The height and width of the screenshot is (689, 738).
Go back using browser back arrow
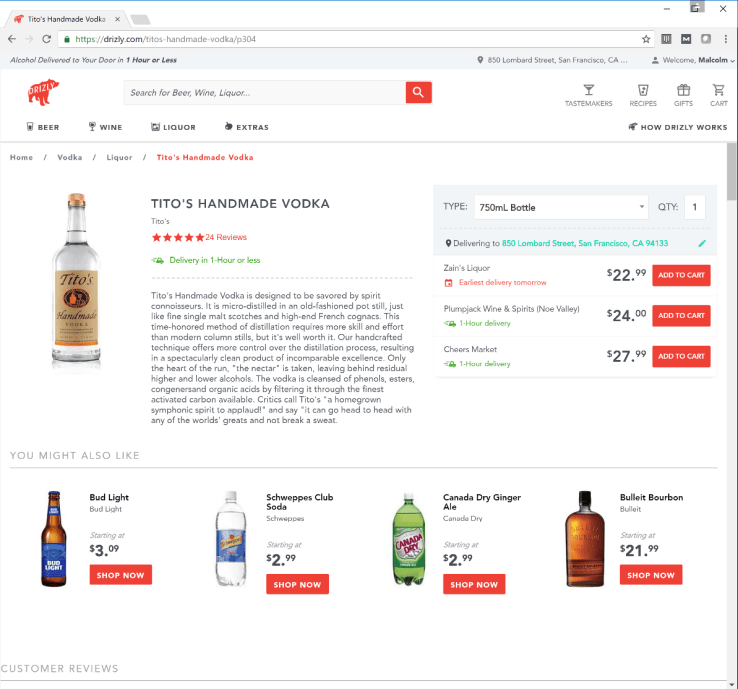pos(12,39)
